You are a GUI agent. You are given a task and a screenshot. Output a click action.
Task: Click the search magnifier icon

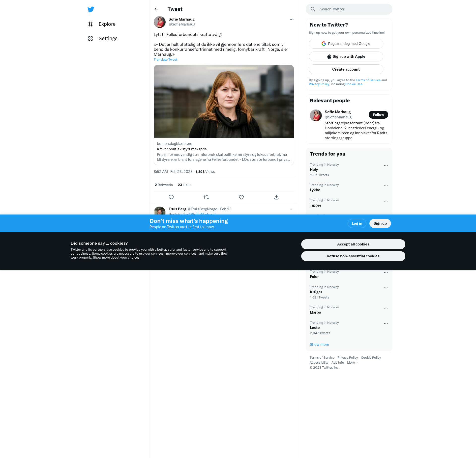tap(313, 9)
